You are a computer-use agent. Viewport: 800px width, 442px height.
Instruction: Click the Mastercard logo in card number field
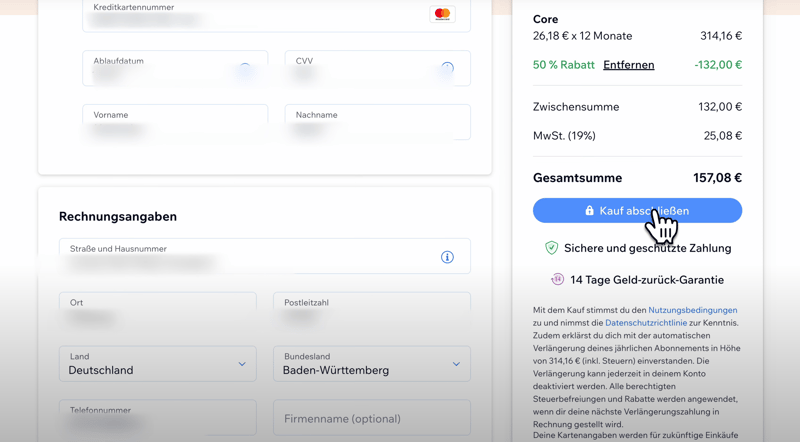click(442, 14)
